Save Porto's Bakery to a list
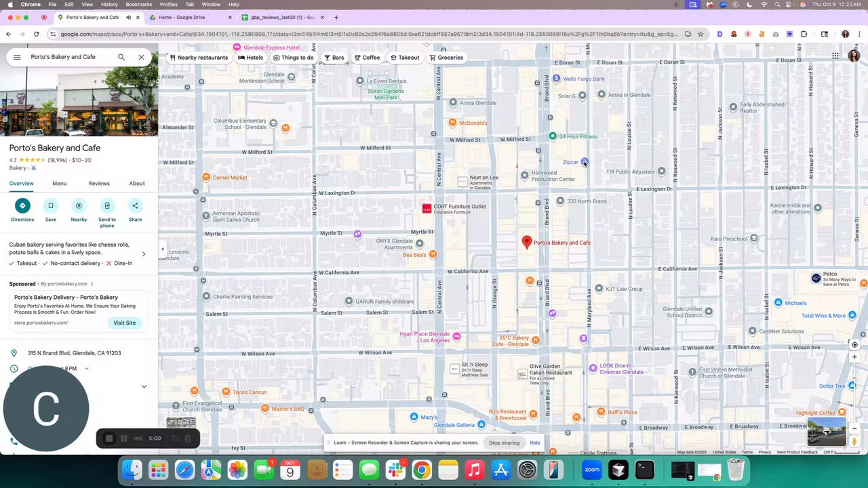868x488 pixels. pyautogui.click(x=51, y=210)
